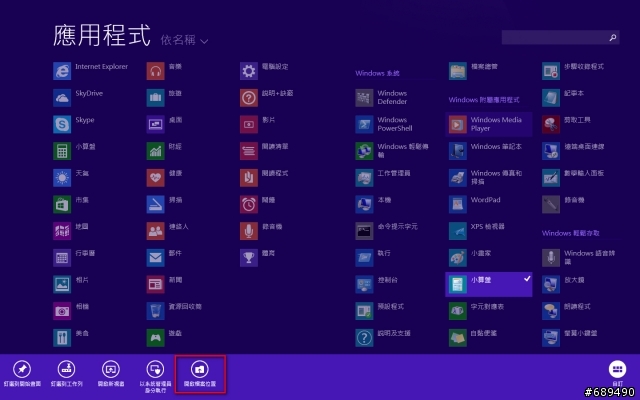640x400 pixels.
Task: Open the 天氣 weather app
Action: [x=71, y=178]
